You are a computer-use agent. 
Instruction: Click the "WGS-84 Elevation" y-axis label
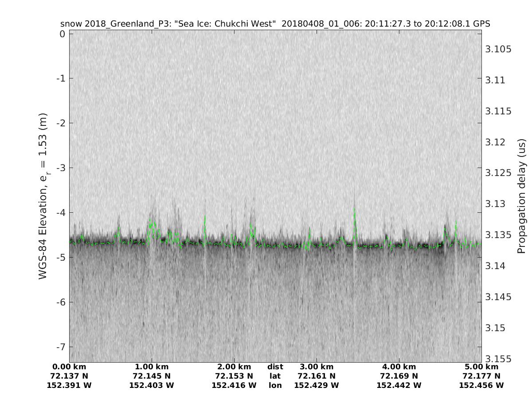point(43,196)
